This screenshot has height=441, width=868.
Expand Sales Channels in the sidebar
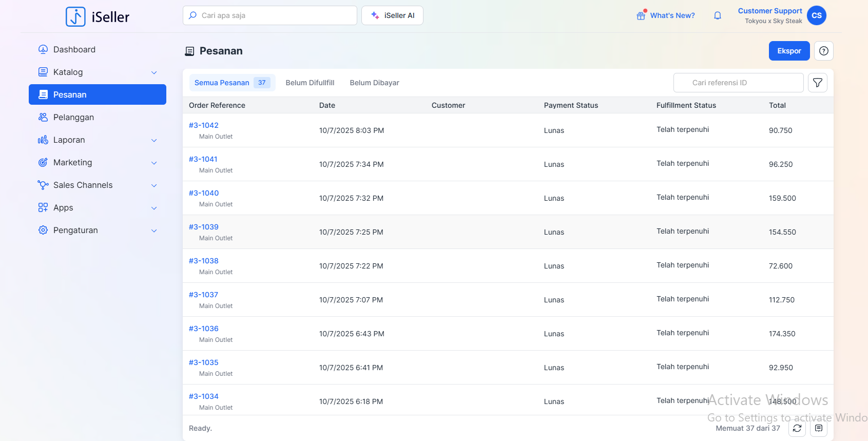154,185
